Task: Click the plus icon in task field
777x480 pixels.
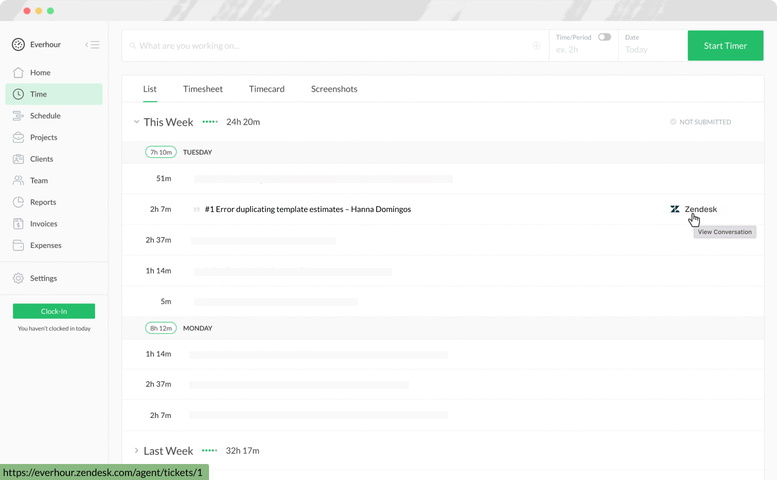Action: pyautogui.click(x=536, y=46)
